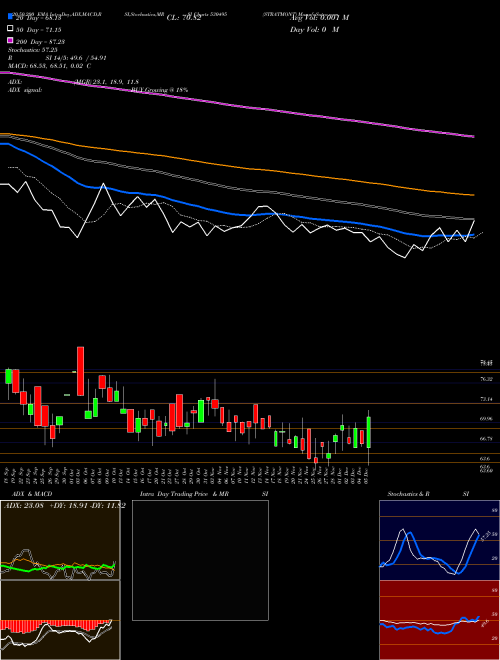500x660 pixels.
Task: Click the blue 20 Day legend swatch
Action: click(x=10, y=17)
